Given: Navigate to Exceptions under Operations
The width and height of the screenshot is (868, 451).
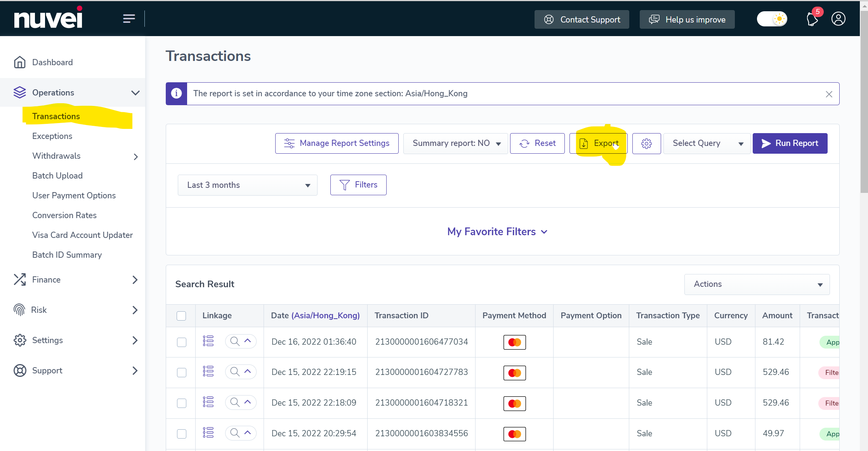Looking at the screenshot, I should (52, 136).
